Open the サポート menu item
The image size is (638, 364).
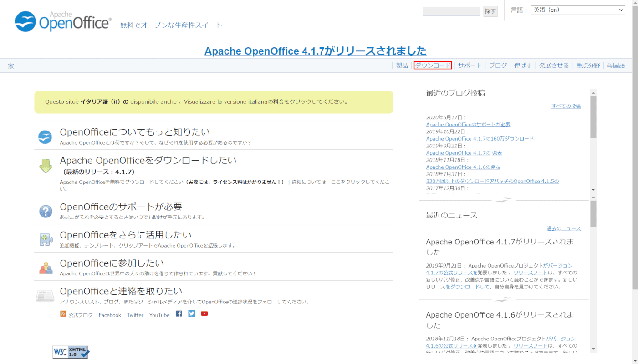click(470, 66)
